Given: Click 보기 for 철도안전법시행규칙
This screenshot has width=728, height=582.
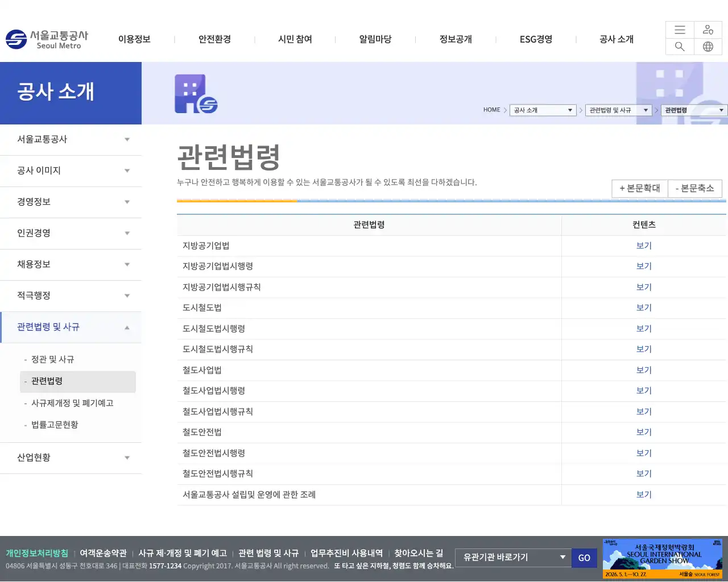Looking at the screenshot, I should pos(644,474).
